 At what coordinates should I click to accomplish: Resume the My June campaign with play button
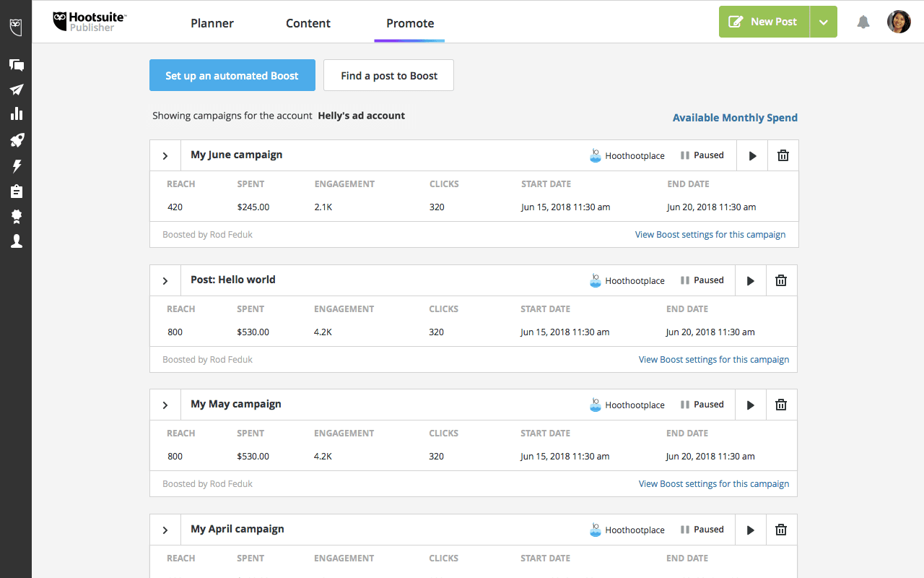[752, 155]
